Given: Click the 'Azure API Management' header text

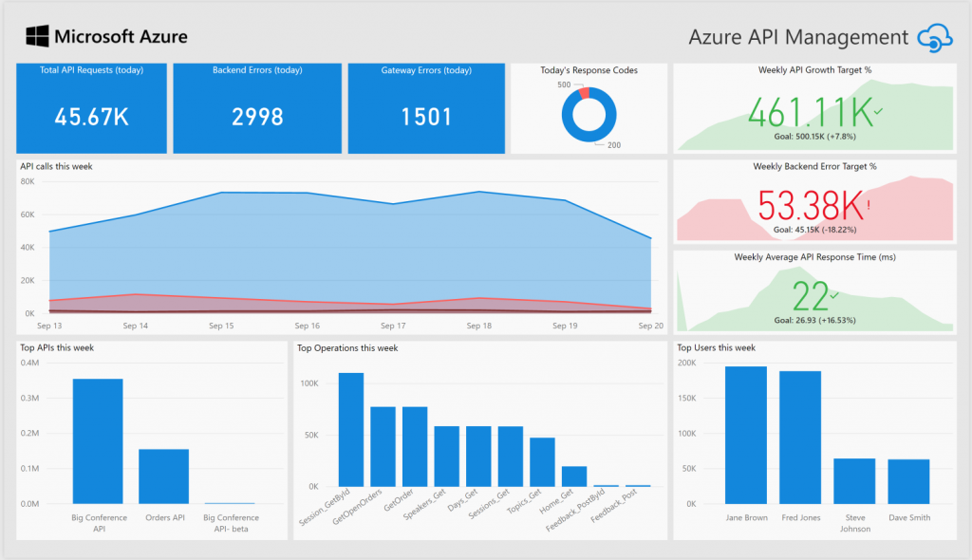Looking at the screenshot, I should 798,37.
